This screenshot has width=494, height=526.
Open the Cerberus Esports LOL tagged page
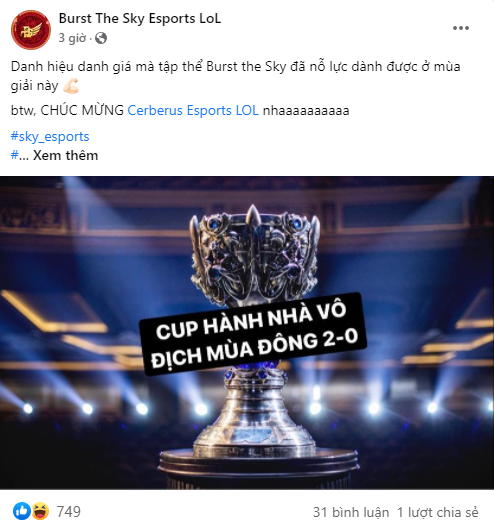(x=193, y=110)
